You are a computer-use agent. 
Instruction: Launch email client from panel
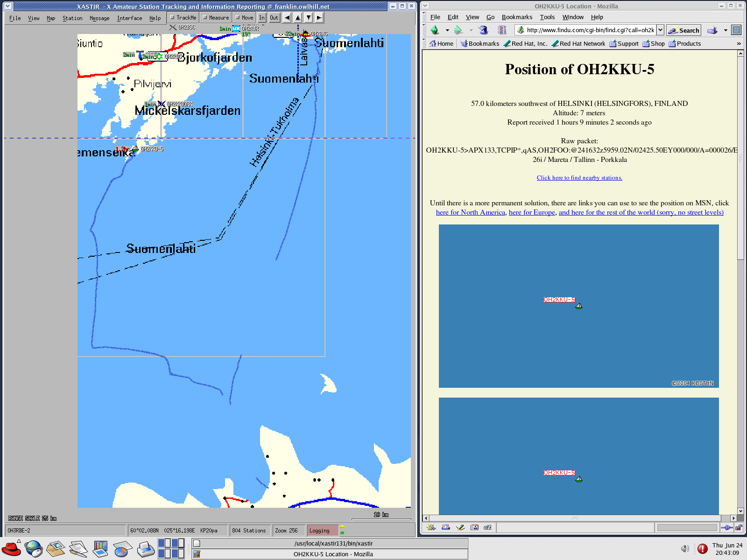(56, 548)
